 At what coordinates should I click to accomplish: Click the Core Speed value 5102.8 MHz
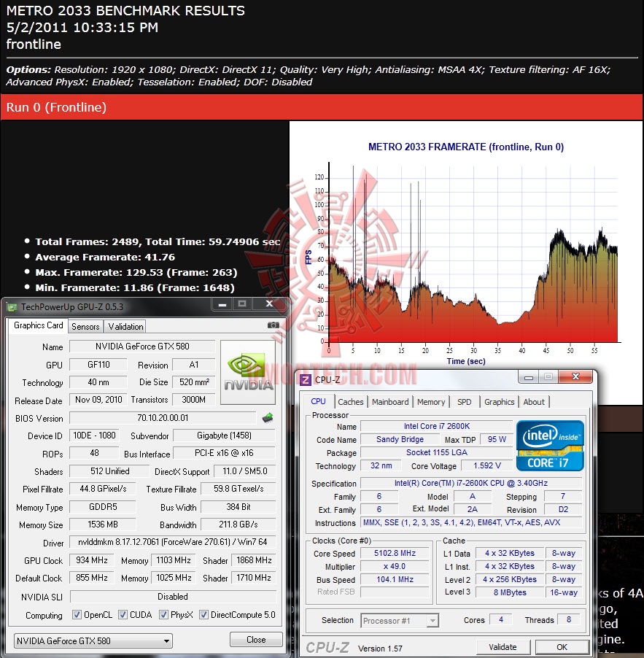click(x=395, y=553)
